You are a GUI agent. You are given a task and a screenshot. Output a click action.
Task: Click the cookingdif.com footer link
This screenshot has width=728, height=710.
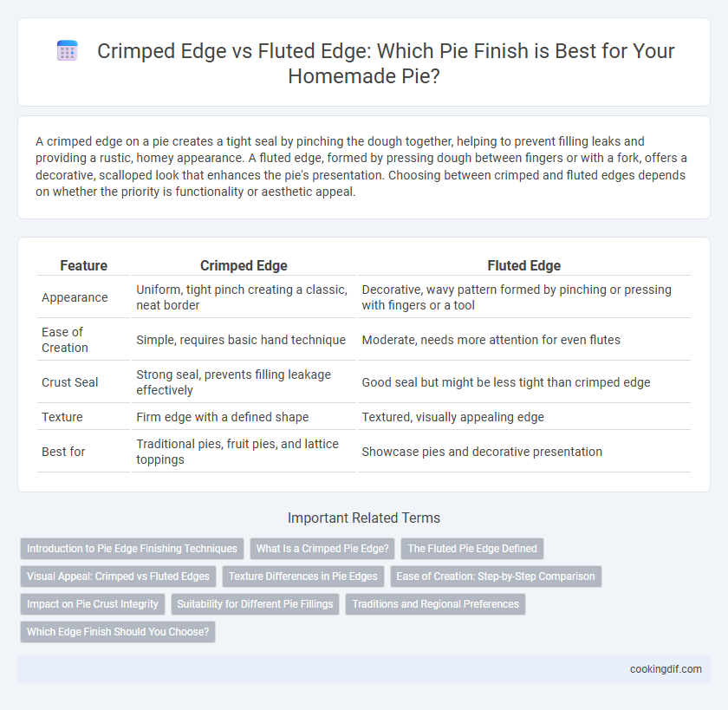666,669
